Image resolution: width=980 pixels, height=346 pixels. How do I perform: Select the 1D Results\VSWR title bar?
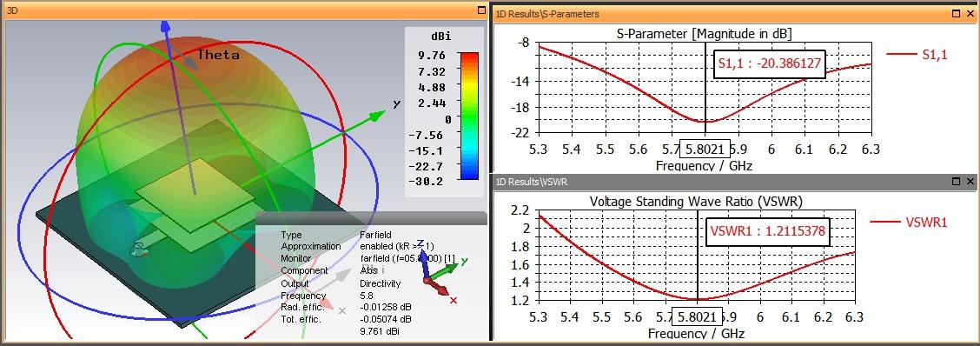coord(735,182)
